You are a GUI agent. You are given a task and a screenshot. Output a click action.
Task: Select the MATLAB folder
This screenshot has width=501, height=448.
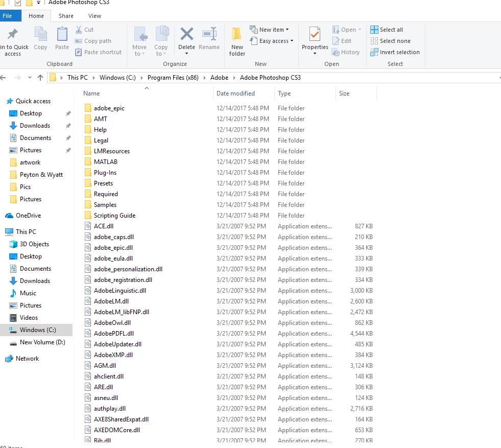[x=105, y=162]
